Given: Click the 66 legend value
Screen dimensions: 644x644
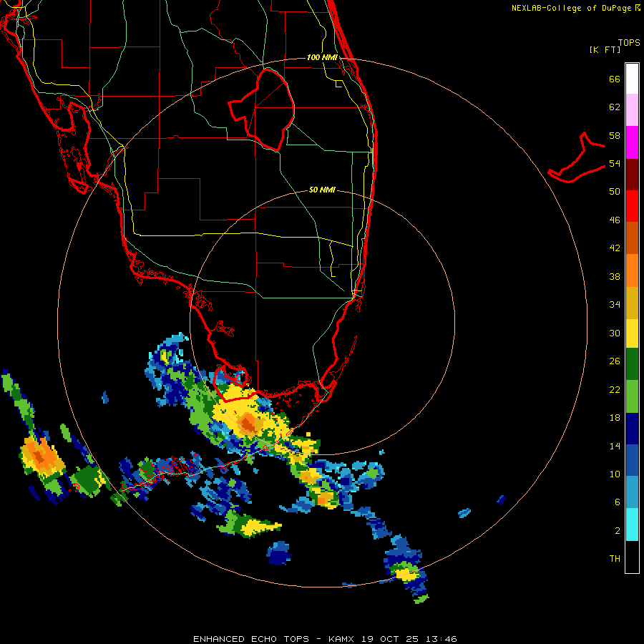Looking at the screenshot, I should 615,79.
